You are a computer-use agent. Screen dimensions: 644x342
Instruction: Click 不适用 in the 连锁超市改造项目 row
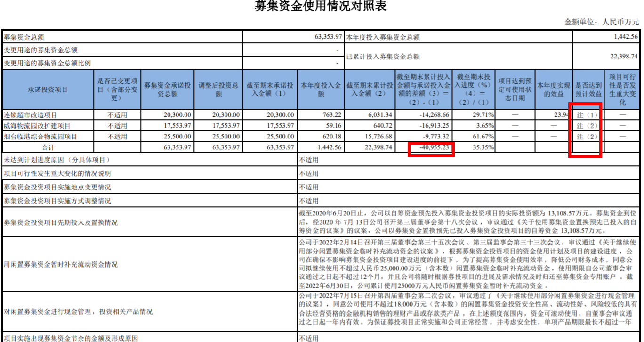point(117,115)
